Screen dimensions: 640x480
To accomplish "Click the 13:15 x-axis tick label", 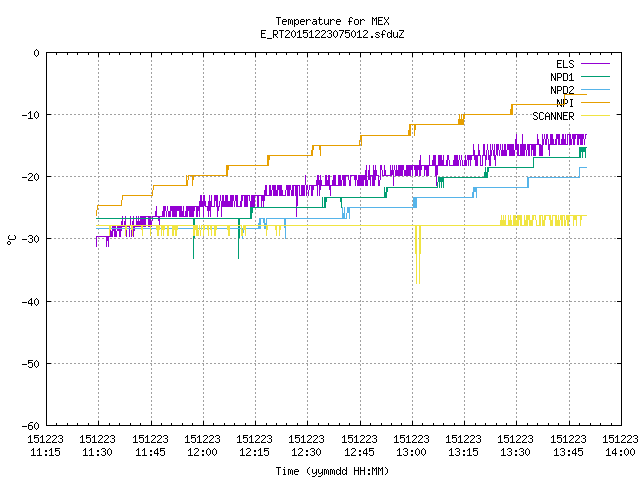I will (x=463, y=452).
